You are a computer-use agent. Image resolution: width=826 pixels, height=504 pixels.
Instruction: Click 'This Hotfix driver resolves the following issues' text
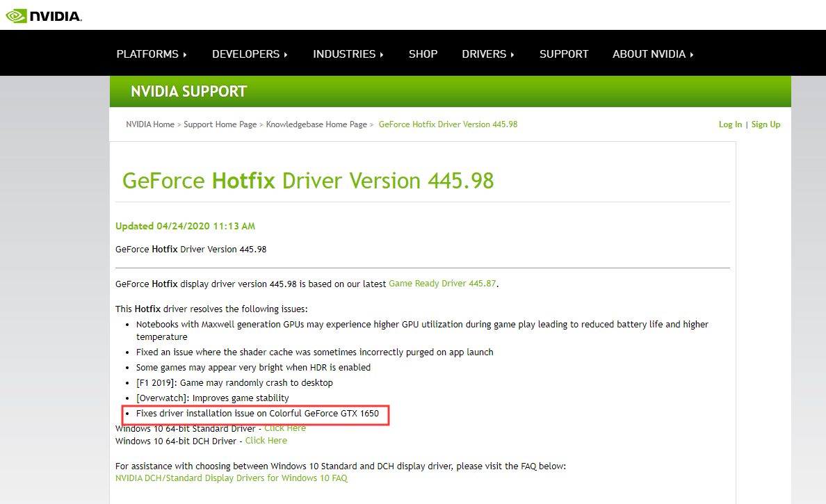[211, 309]
